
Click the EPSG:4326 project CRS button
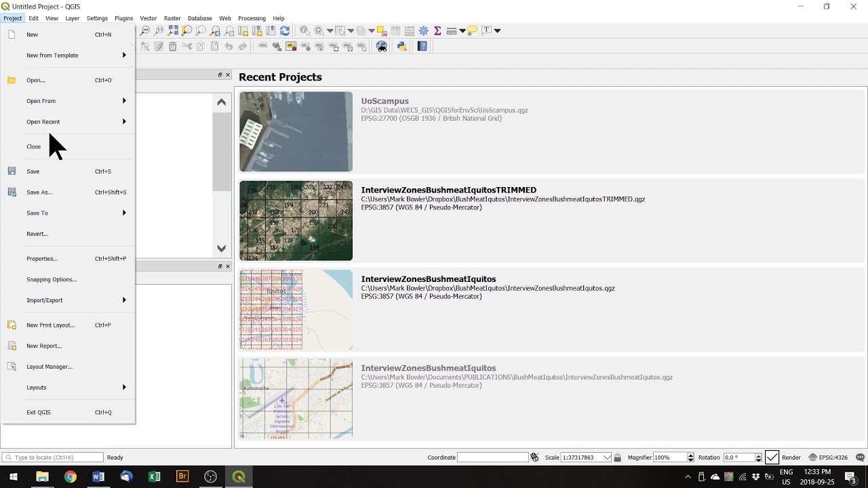tap(828, 457)
